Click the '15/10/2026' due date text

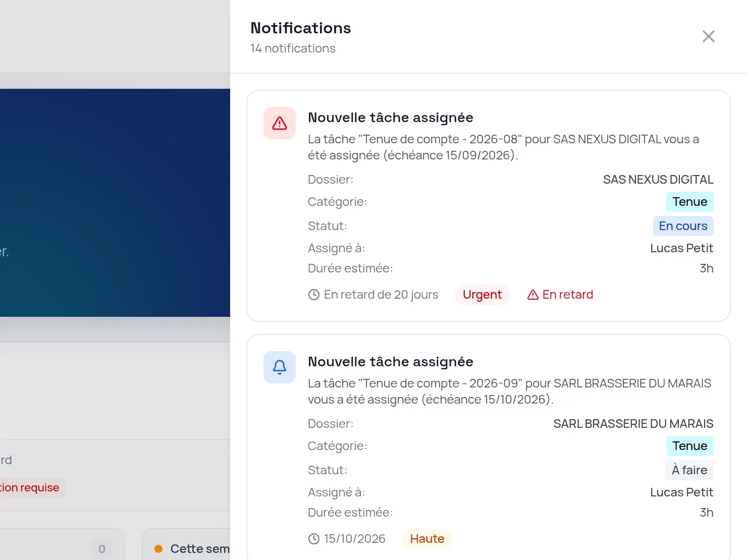pyautogui.click(x=355, y=539)
